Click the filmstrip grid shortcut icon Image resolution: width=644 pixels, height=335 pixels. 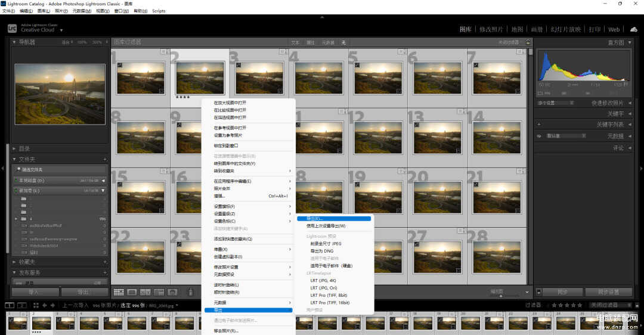36,305
